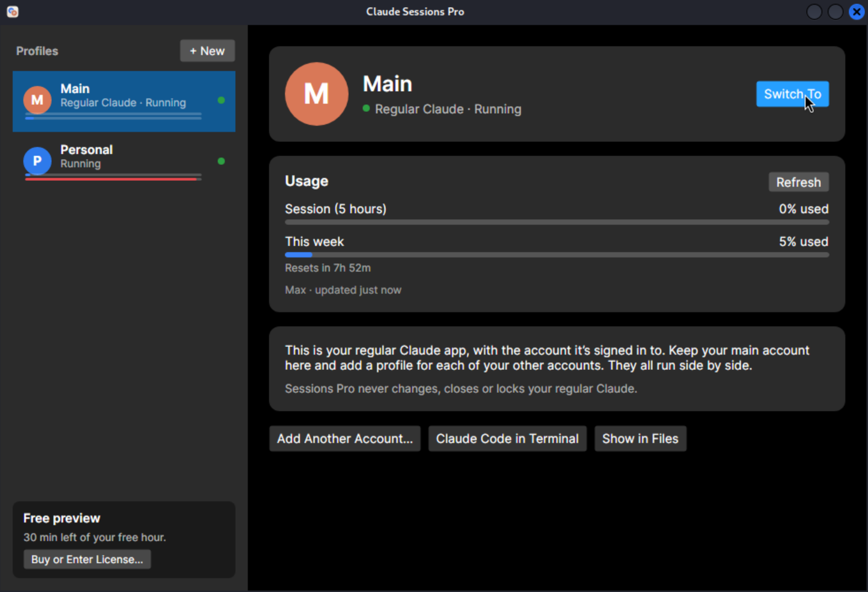
Task: Click the "Max · updated just now" text
Action: (343, 290)
